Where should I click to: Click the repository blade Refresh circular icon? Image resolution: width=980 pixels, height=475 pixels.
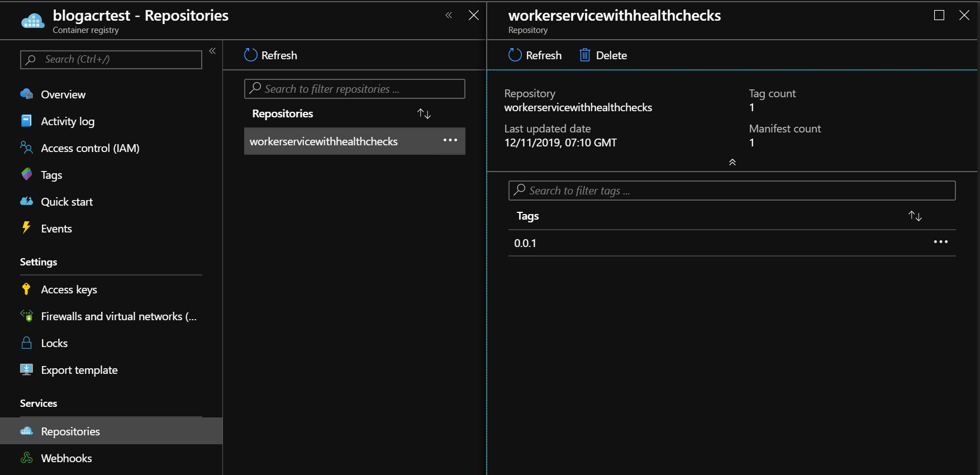[515, 55]
